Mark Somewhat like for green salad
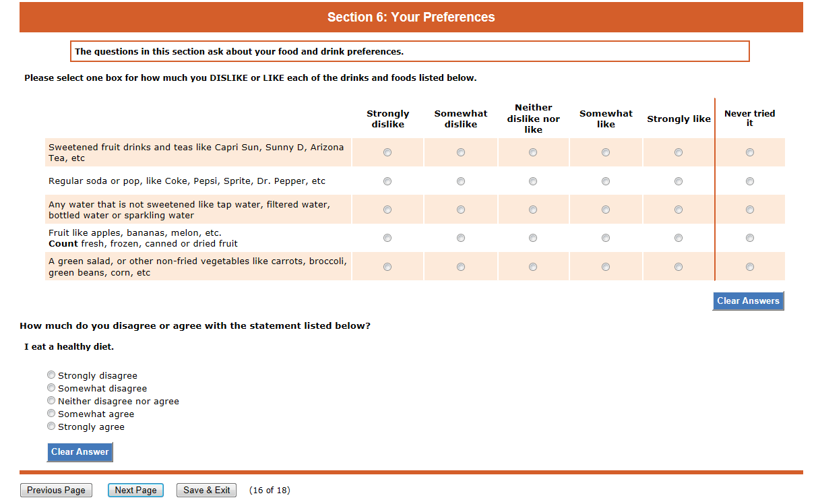816x504 pixels. point(606,267)
